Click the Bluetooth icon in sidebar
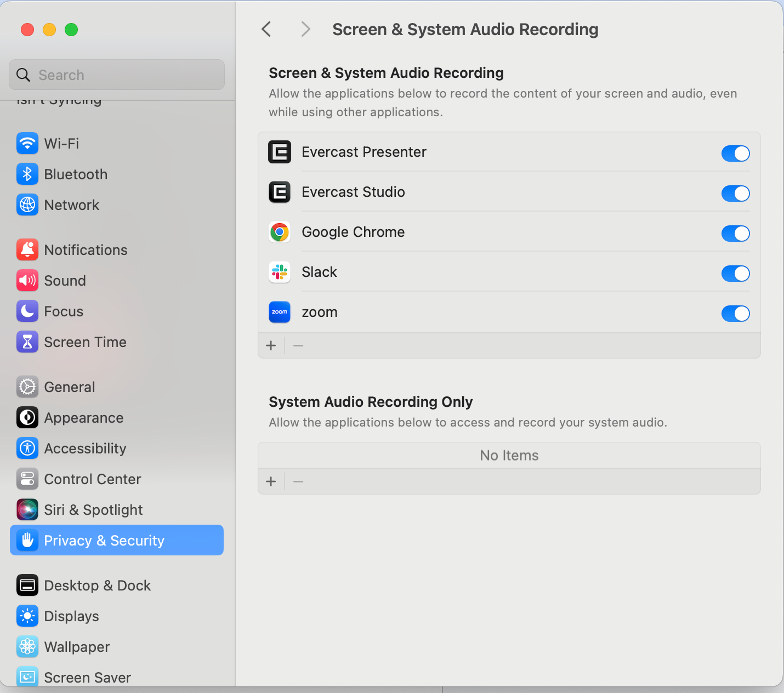The image size is (784, 693). pos(27,174)
